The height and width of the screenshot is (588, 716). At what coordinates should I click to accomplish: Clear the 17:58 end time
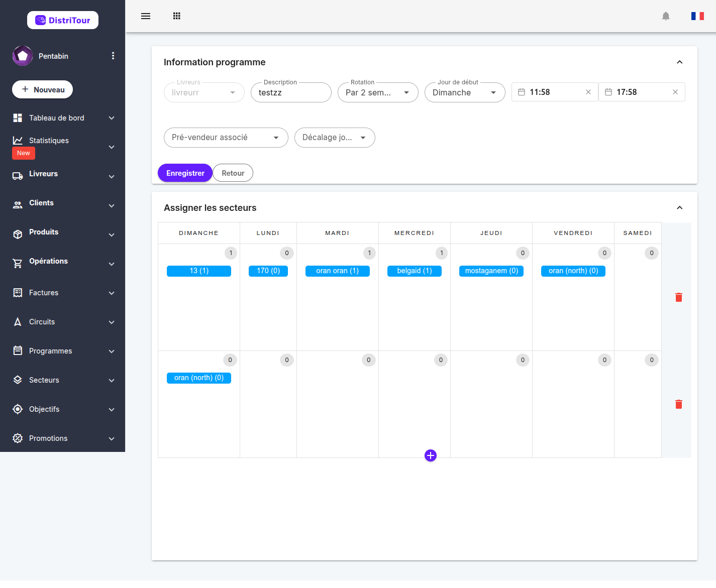[675, 92]
